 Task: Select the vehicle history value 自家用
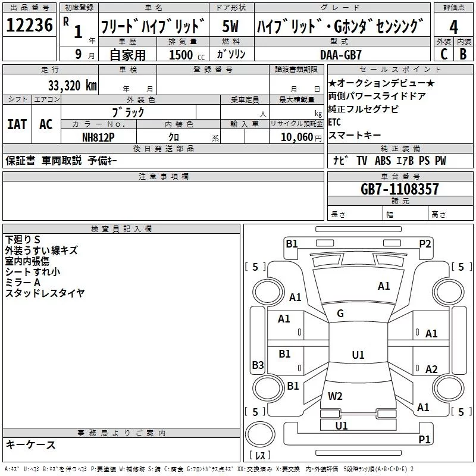(127, 55)
